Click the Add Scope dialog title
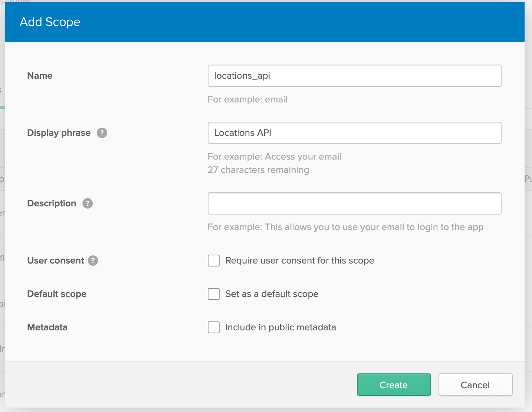The image size is (532, 412). click(50, 22)
